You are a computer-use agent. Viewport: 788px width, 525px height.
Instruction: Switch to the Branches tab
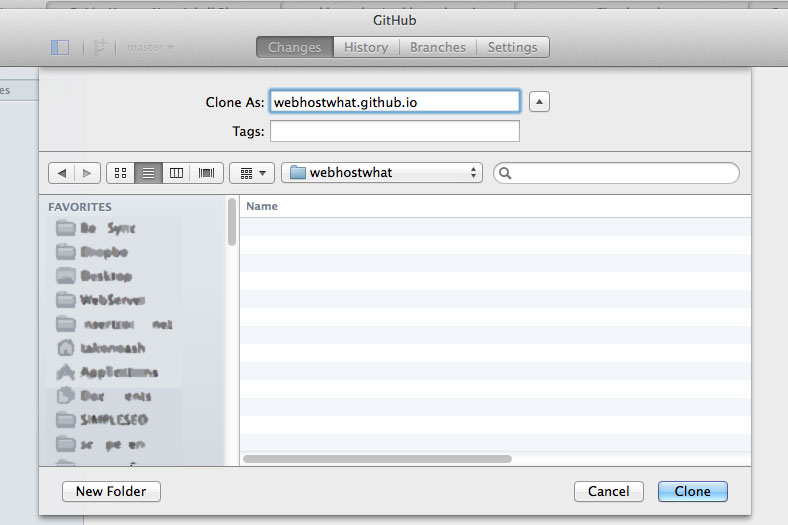(x=438, y=47)
